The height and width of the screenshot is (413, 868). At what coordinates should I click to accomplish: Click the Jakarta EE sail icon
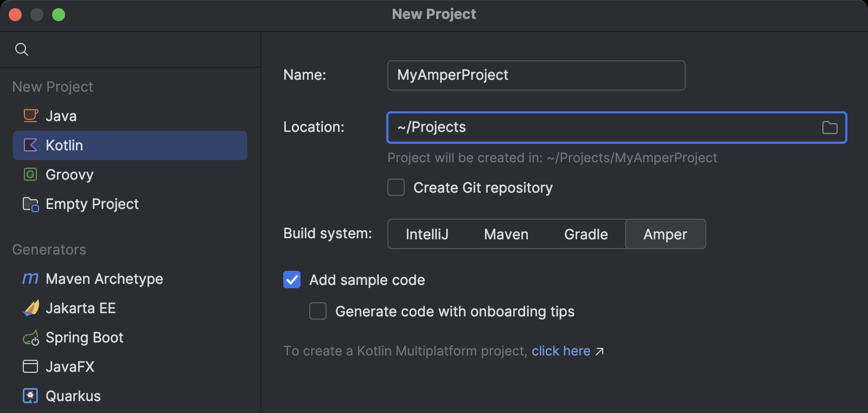(31, 308)
